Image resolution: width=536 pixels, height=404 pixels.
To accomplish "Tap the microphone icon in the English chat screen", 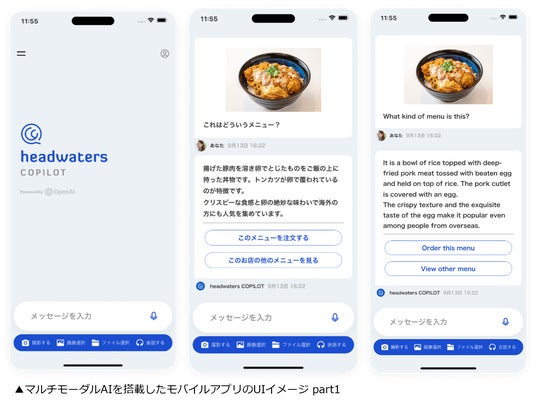I will pos(506,322).
